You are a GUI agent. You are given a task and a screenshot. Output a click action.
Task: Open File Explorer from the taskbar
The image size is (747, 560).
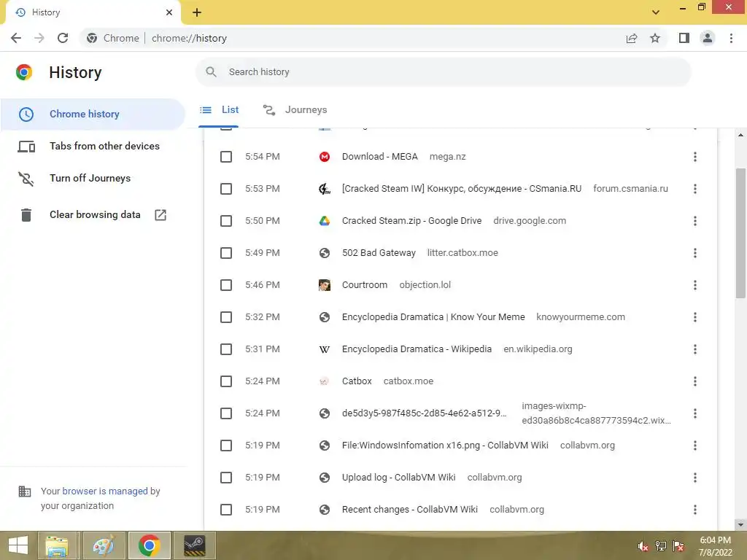pyautogui.click(x=57, y=545)
